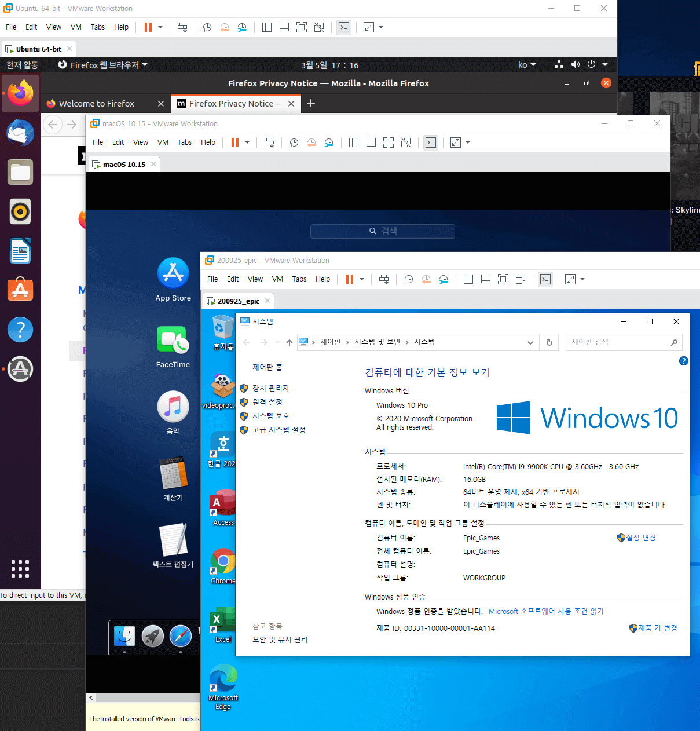Screen dimensions: 700x731
Task: Click 제품 키 변경 link
Action: 658,628
